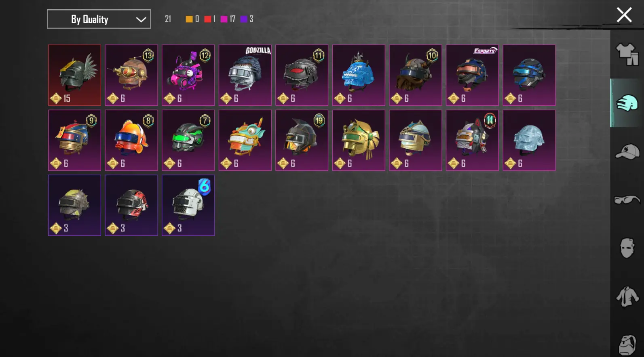Viewport: 644px width, 357px height.
Task: Select the Esports helmet skin
Action: 472,75
